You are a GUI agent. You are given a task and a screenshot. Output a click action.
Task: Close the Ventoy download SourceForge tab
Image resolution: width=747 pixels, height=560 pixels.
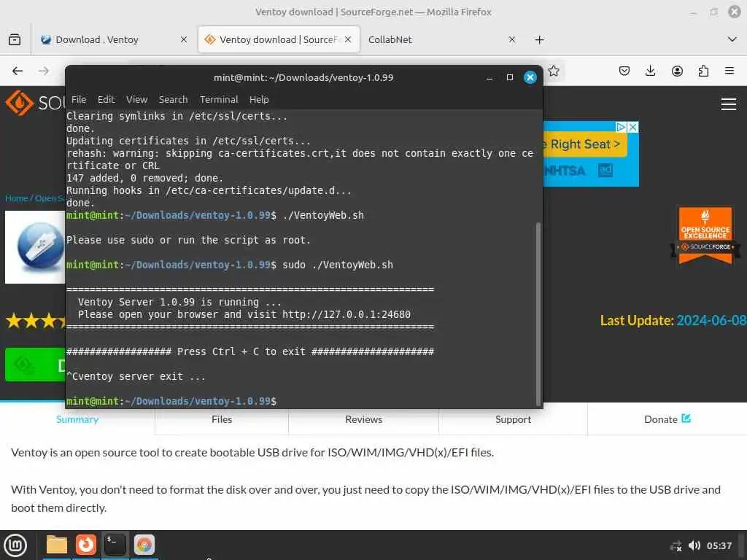348,39
